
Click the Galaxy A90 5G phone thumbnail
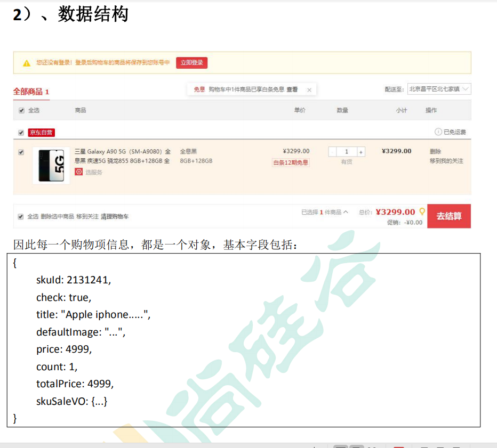click(x=51, y=166)
